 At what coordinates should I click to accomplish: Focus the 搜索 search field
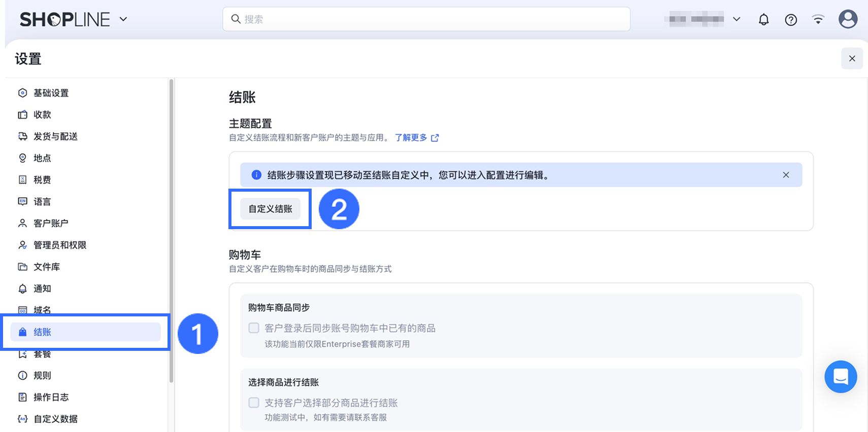click(x=426, y=19)
